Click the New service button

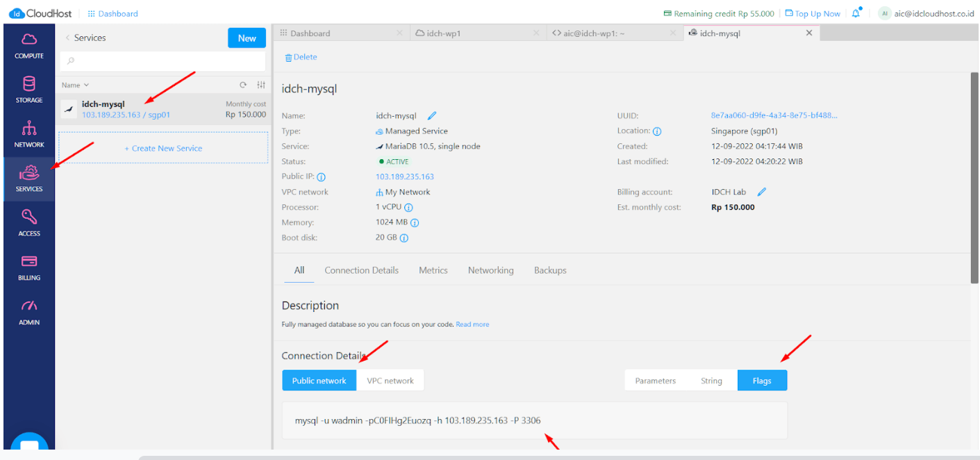point(247,38)
